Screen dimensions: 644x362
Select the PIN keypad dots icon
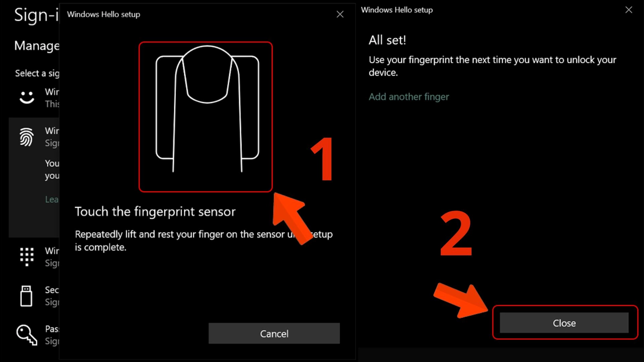(x=27, y=257)
